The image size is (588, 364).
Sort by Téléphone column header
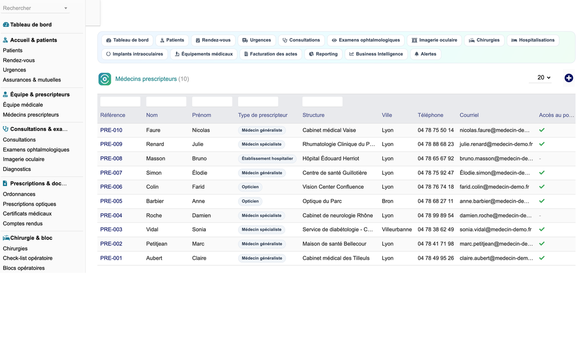pos(431,115)
